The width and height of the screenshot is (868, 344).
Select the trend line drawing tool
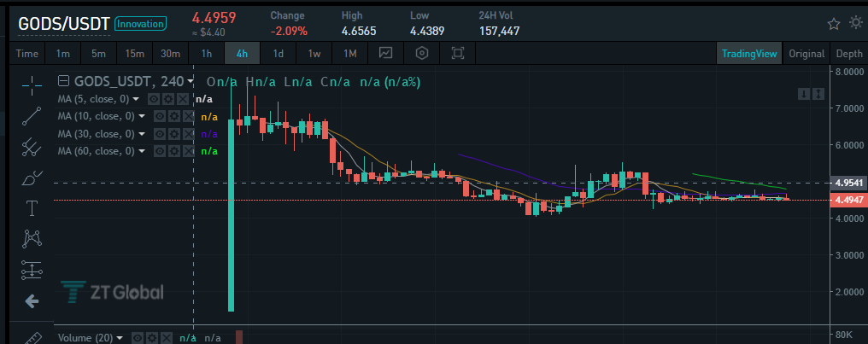point(32,116)
